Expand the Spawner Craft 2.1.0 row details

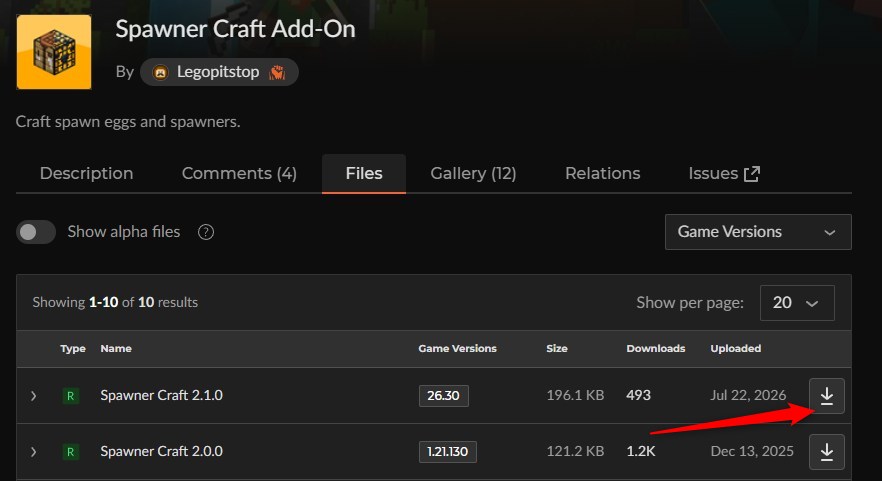[34, 395]
